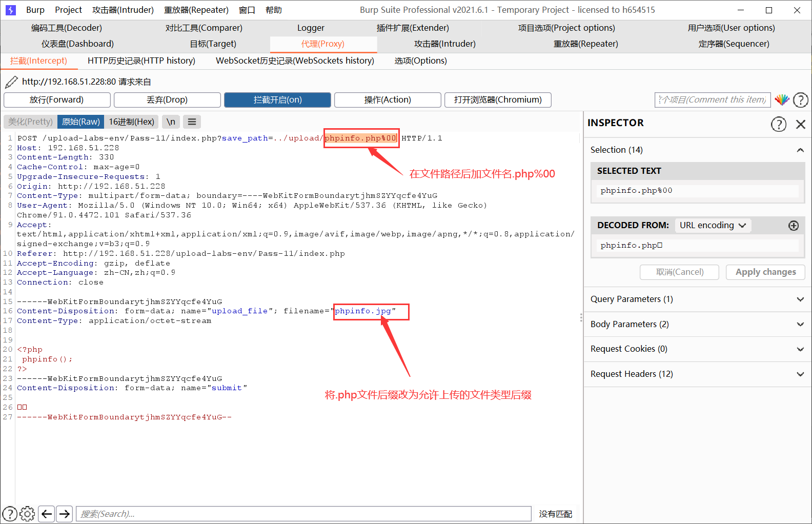Switch to the Target tab
Image resolution: width=812 pixels, height=524 pixels.
click(x=213, y=44)
